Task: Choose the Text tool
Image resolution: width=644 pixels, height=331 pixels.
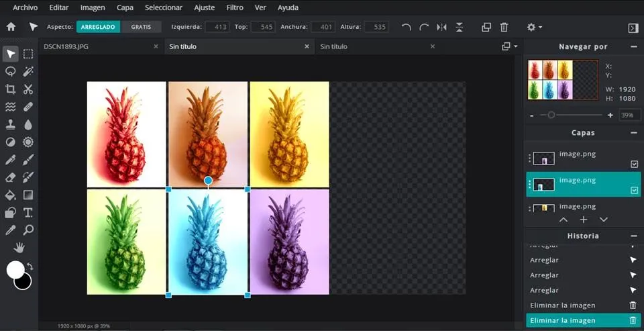Action: point(28,213)
